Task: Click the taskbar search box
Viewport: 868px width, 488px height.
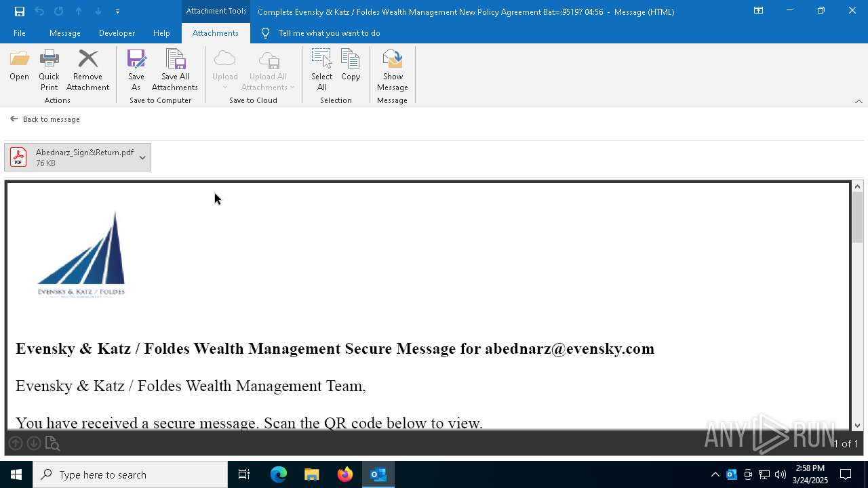Action: (x=130, y=474)
